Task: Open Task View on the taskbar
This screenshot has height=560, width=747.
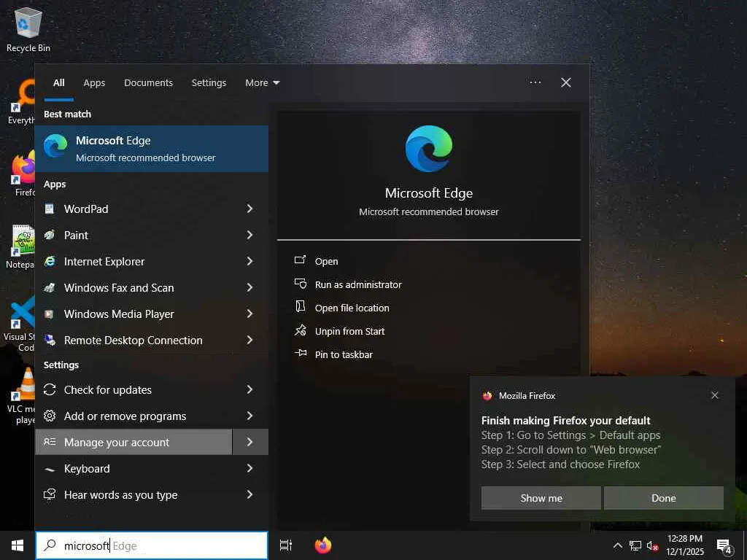Action: pyautogui.click(x=286, y=545)
